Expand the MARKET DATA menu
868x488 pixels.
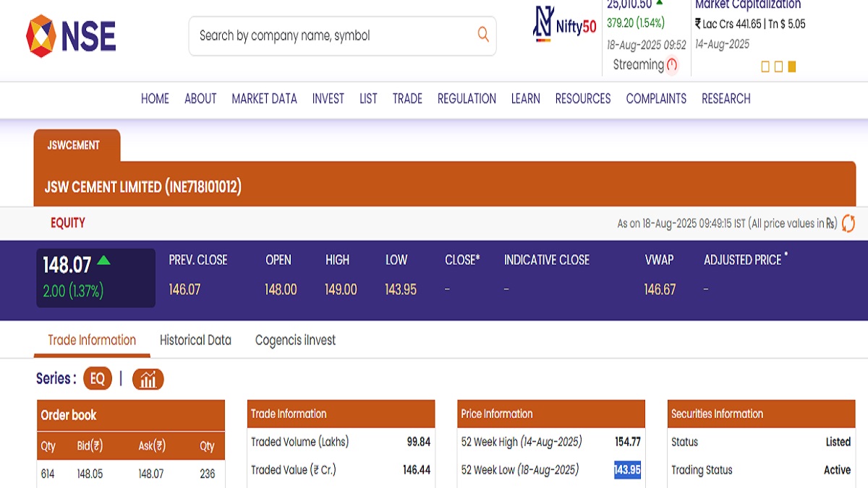tap(264, 99)
